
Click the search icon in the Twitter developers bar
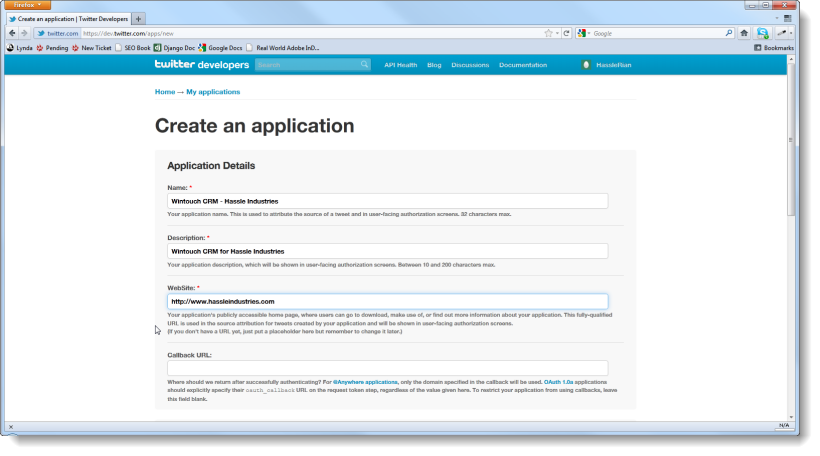click(365, 64)
